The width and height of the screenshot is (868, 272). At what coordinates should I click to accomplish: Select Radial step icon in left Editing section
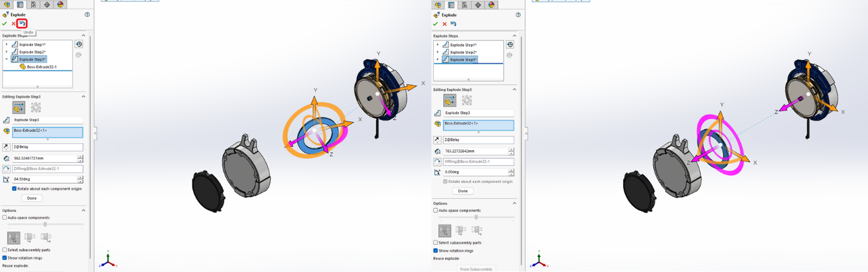click(x=36, y=108)
